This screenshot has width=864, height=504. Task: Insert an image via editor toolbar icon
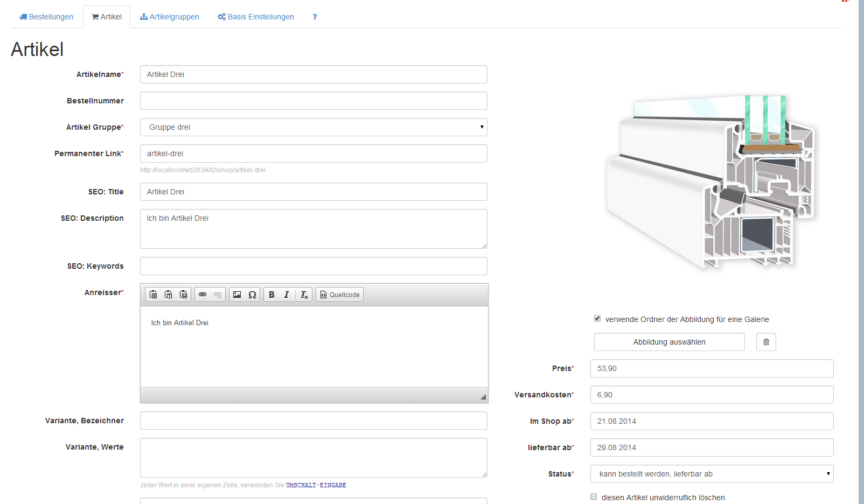(237, 295)
